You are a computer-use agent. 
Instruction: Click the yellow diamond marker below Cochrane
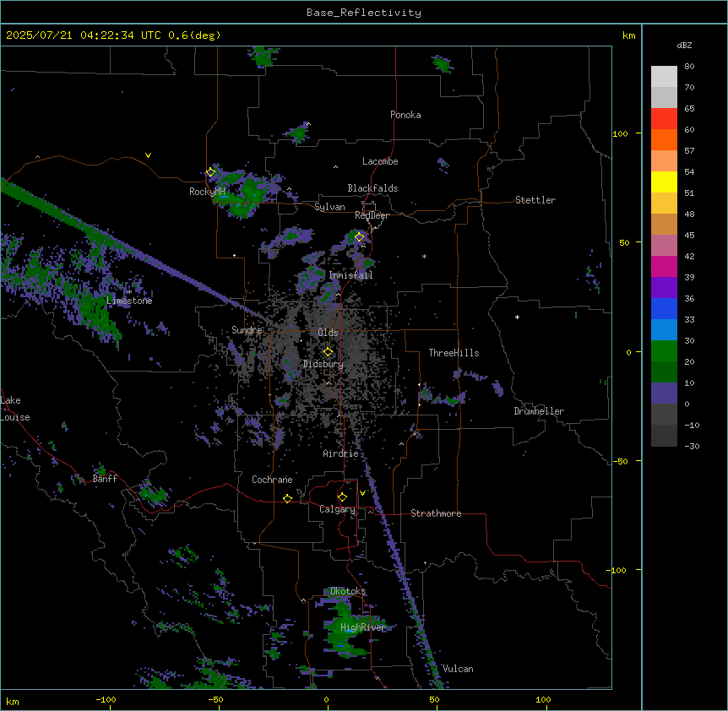point(287,498)
